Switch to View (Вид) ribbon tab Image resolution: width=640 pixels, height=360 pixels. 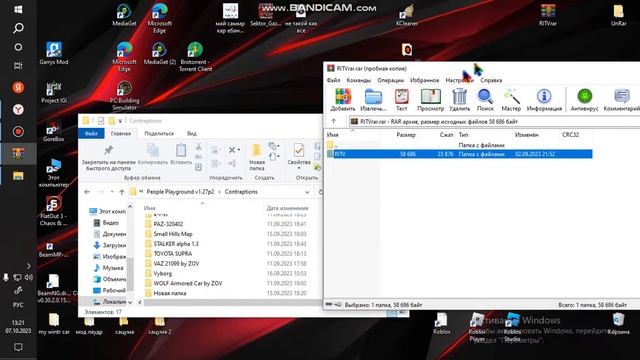[191, 133]
